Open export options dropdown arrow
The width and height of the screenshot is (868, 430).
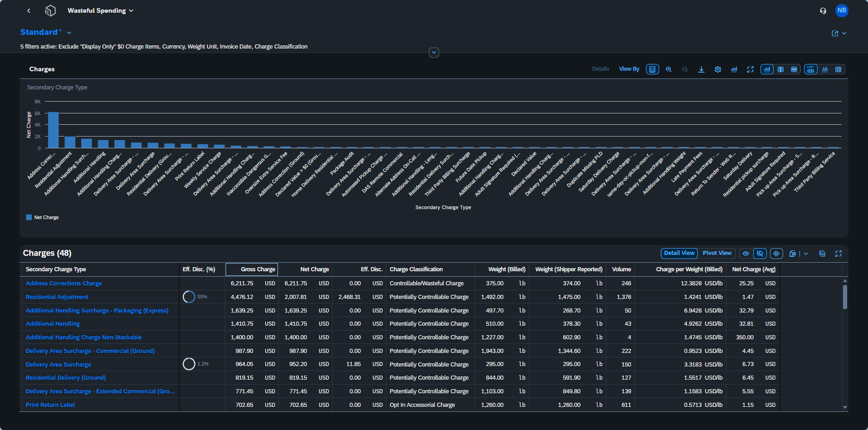coord(806,254)
